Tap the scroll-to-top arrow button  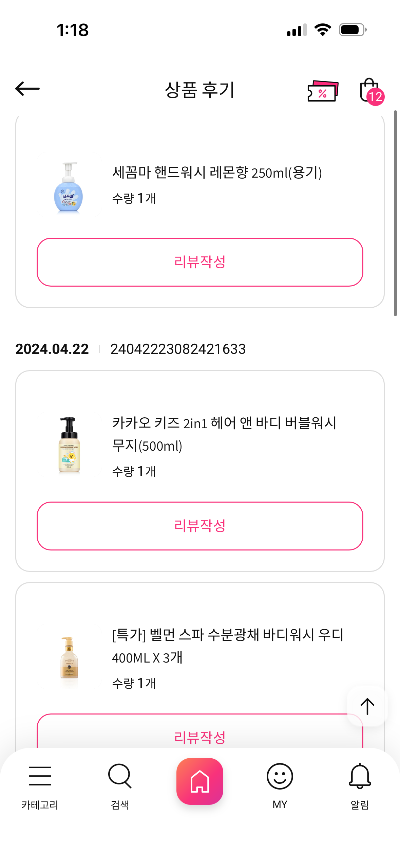[x=367, y=706]
